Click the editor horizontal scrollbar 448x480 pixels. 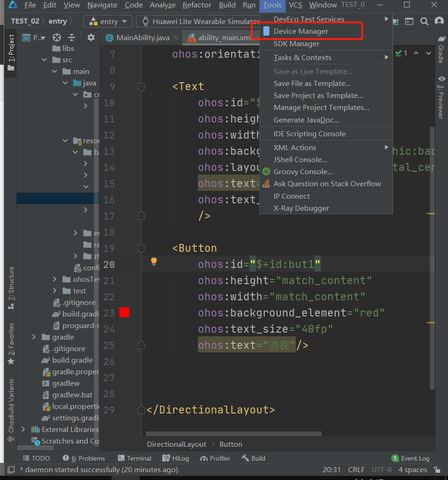click(234, 433)
